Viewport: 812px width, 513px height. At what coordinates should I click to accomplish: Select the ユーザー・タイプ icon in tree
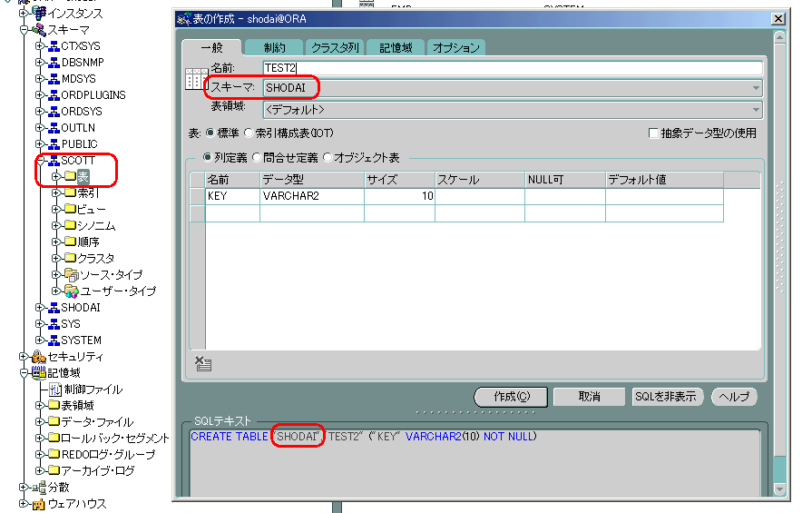71,291
